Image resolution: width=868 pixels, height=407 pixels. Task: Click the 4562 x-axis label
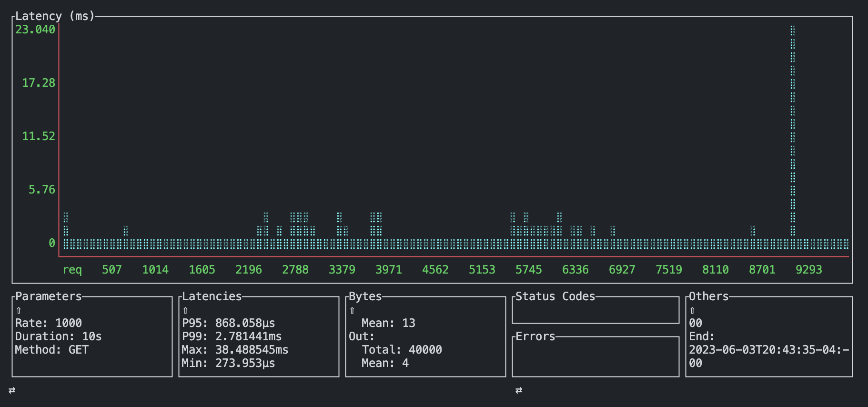tap(435, 270)
